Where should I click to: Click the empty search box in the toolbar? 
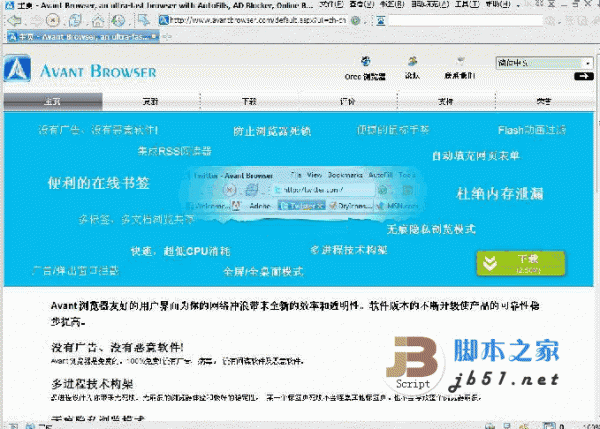coord(466,21)
